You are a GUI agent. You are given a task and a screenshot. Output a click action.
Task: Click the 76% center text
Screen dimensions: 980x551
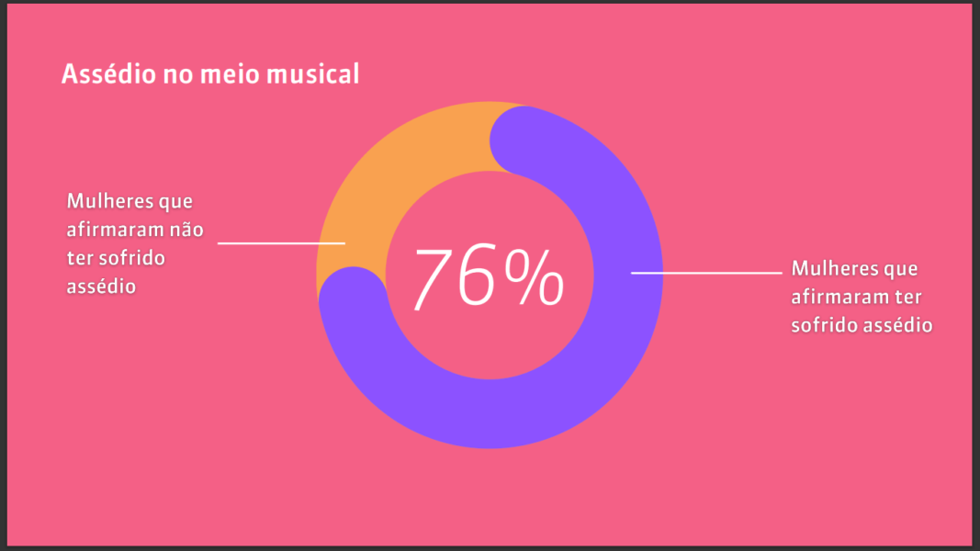[x=489, y=277]
